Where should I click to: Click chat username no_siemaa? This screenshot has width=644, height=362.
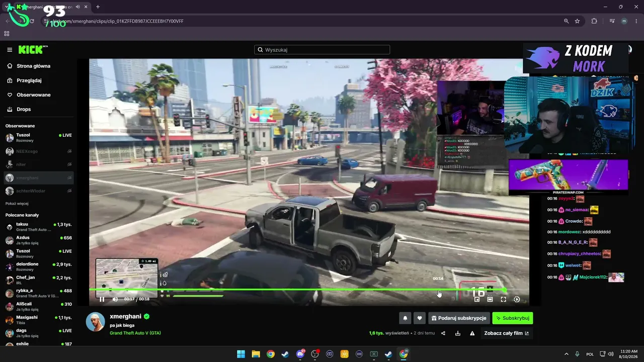(x=577, y=210)
